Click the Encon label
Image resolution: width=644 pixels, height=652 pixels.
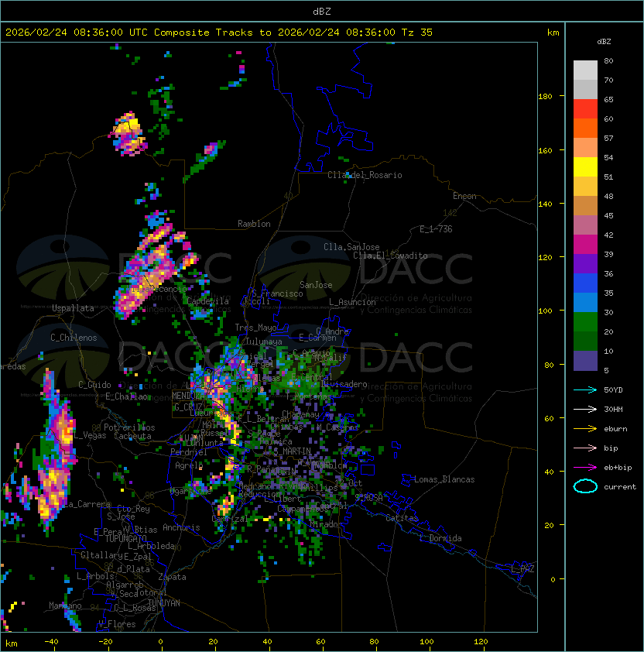point(464,196)
